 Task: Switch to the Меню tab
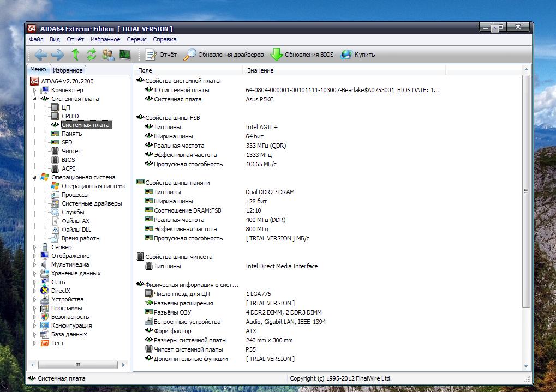click(38, 69)
